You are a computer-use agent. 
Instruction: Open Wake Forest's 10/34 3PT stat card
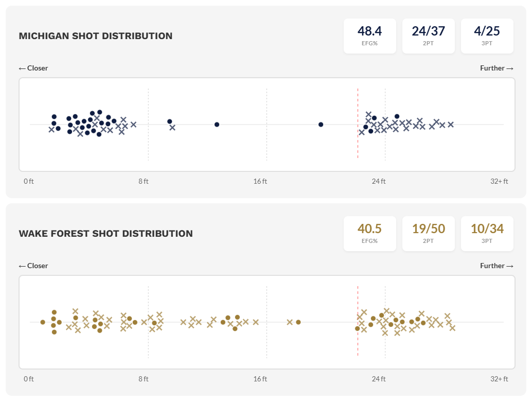coord(487,233)
